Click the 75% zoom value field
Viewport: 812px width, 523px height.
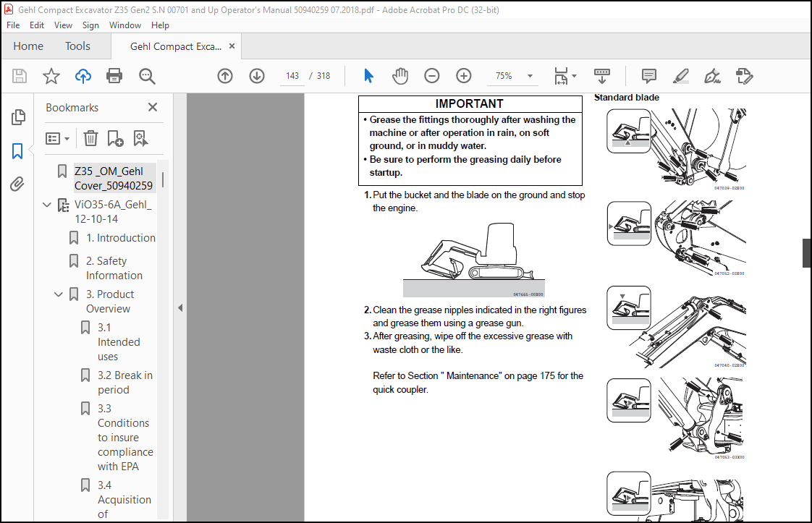504,76
